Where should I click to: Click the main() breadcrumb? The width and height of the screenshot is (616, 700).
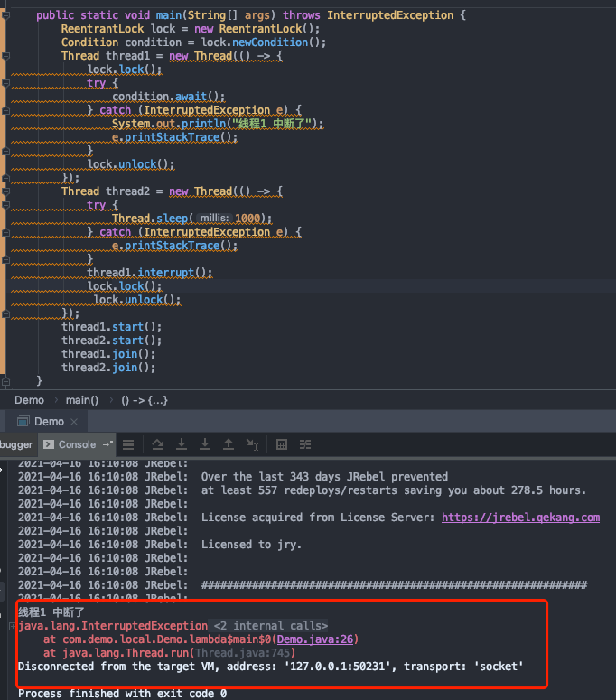click(82, 400)
